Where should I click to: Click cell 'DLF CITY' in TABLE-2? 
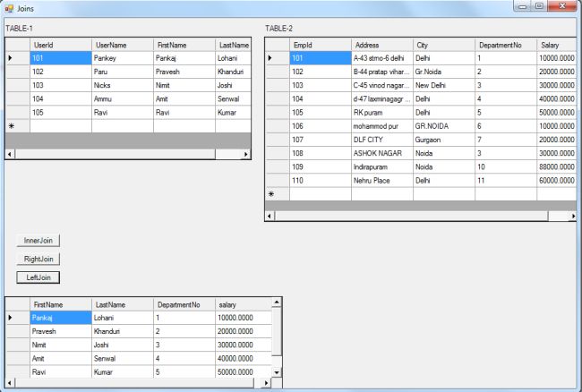[x=382, y=140]
